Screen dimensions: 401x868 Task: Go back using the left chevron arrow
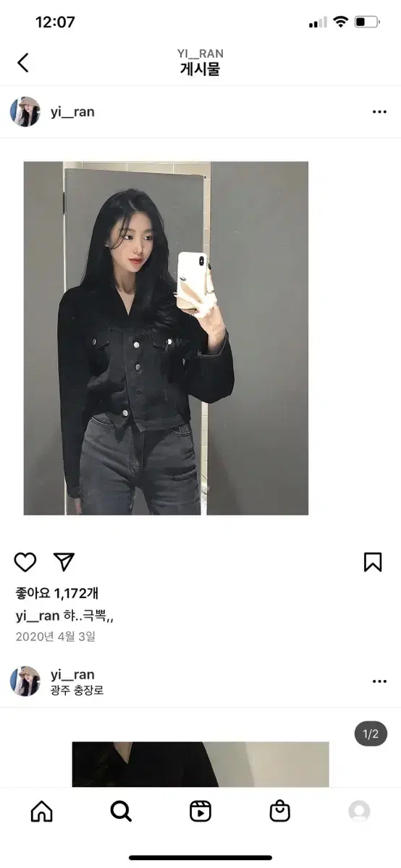pos(23,62)
